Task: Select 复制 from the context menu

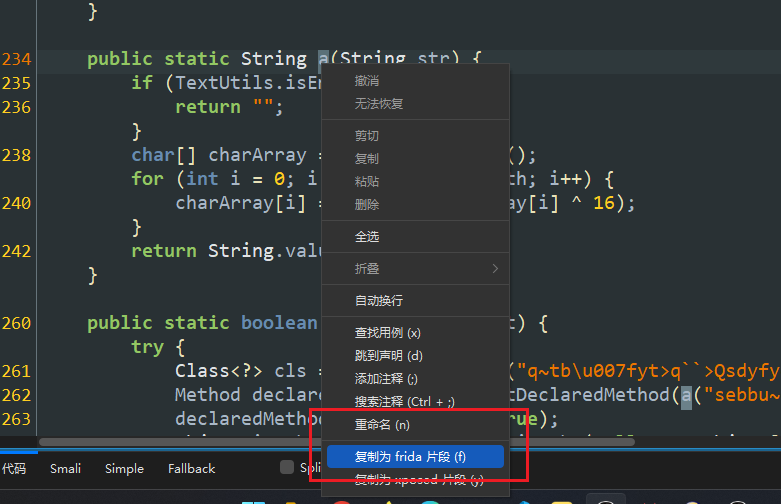Action: pos(367,158)
